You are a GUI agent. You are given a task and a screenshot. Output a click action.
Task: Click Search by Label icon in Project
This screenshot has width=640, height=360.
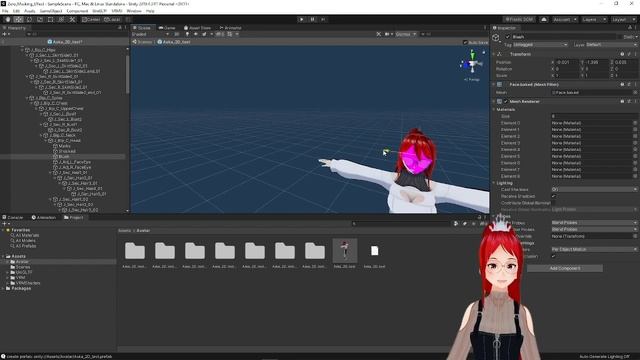coord(464,224)
